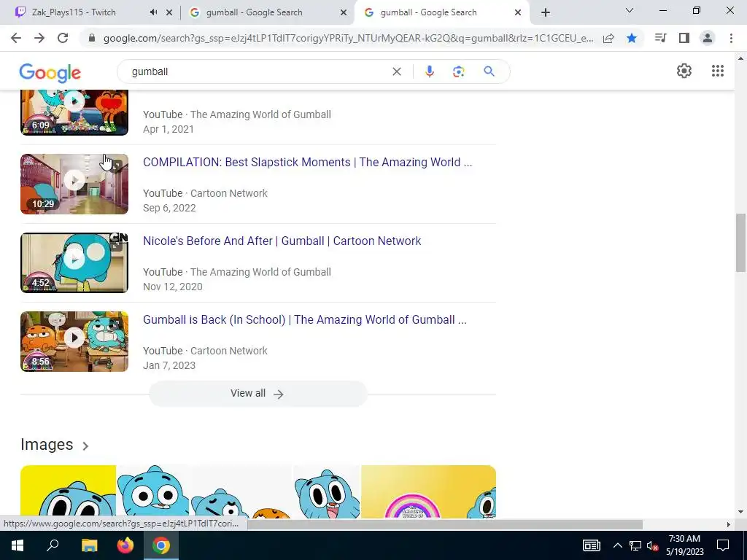Start voice search with microphone
The height and width of the screenshot is (560, 747).
coord(429,71)
